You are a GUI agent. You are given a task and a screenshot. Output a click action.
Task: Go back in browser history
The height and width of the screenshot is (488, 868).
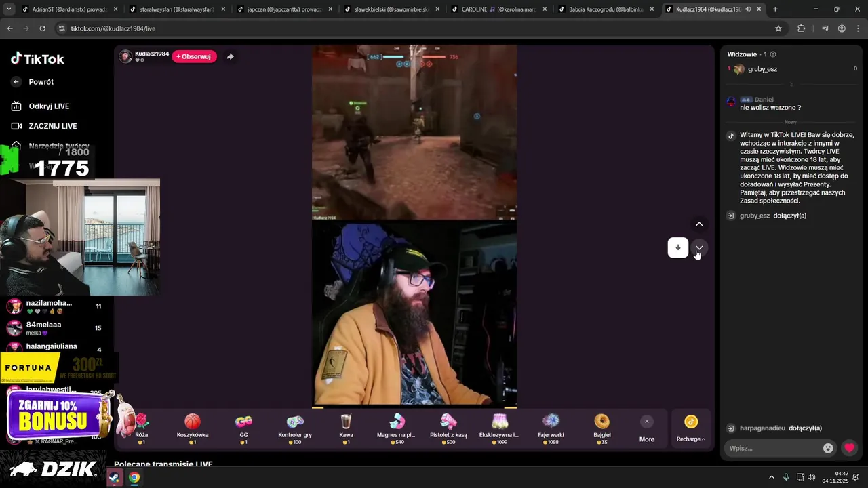pyautogui.click(x=9, y=28)
